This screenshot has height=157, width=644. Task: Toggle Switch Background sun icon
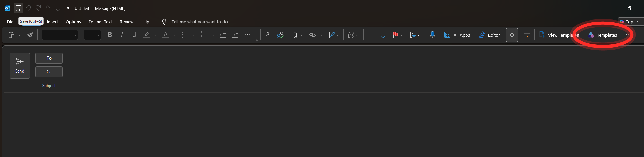[512, 35]
